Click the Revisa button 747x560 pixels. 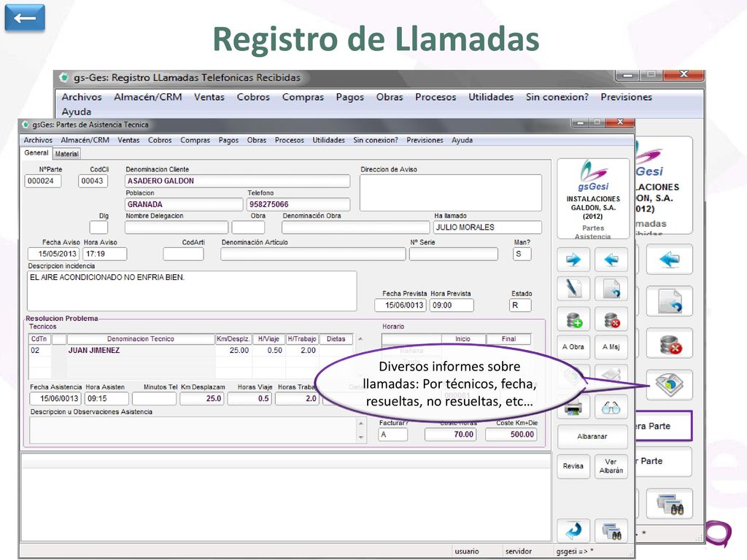pyautogui.click(x=573, y=466)
